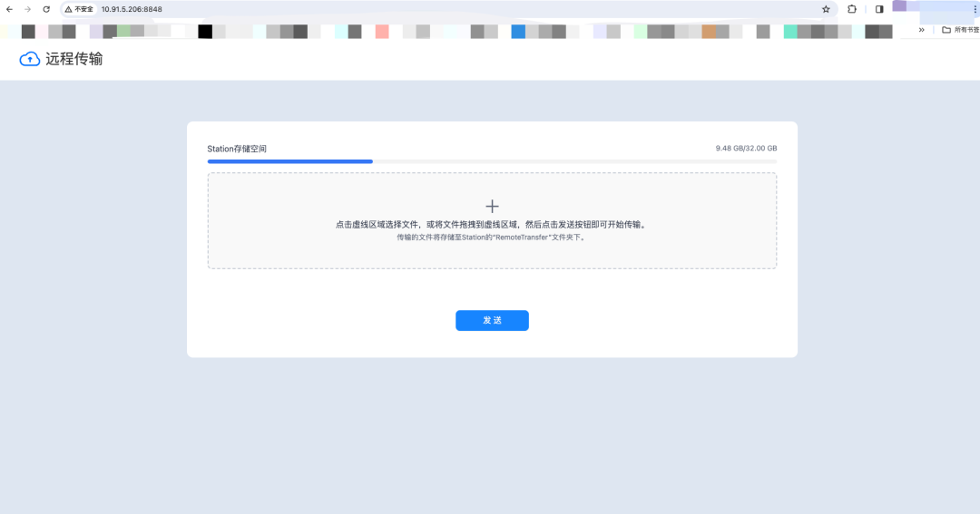Click the plus icon in upload area

tap(492, 206)
